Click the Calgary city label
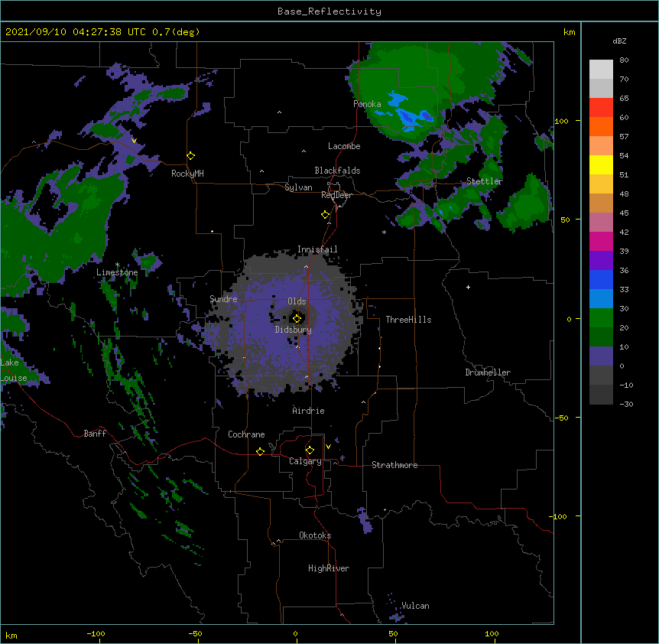659x644 pixels. point(305,461)
